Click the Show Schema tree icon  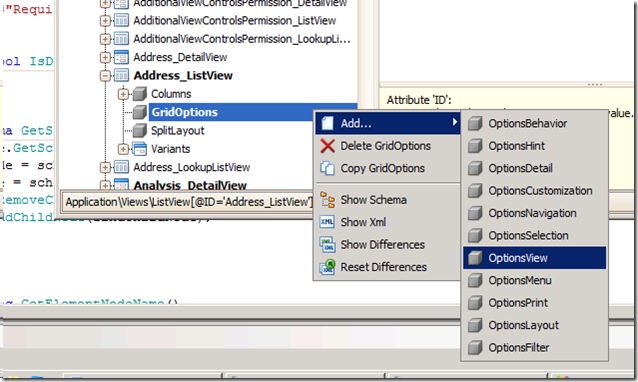point(328,200)
